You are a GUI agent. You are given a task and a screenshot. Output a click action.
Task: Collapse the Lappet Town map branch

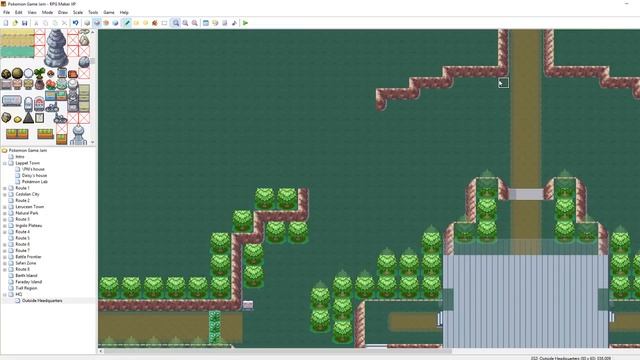pos(5,163)
